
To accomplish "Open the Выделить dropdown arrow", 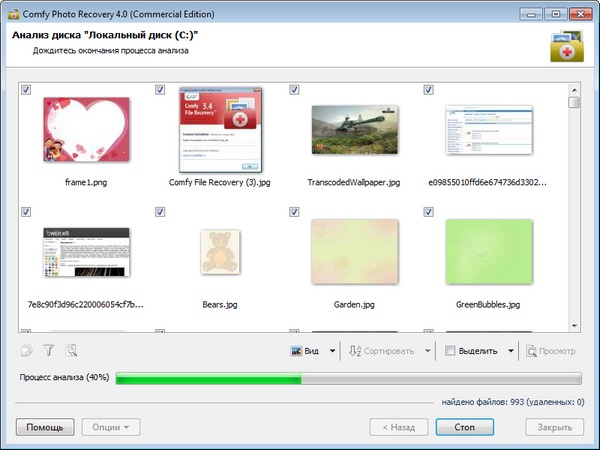I will (x=510, y=351).
